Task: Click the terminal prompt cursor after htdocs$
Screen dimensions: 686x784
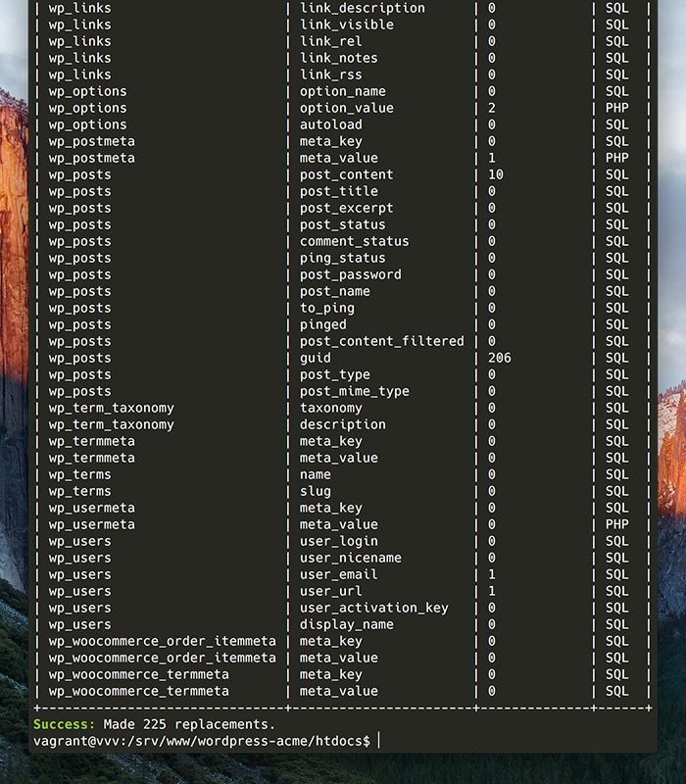Action: (x=378, y=742)
